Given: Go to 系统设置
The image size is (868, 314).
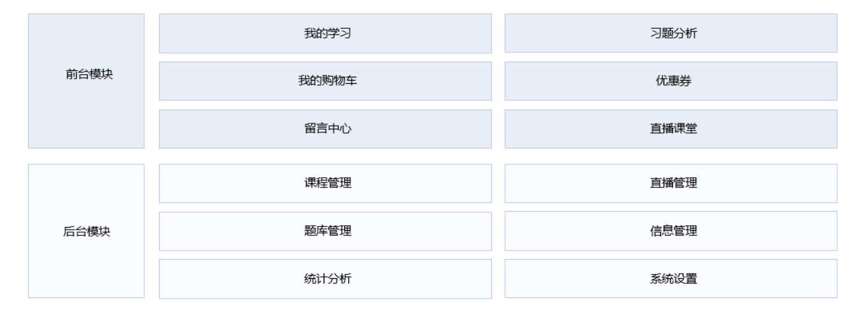Looking at the screenshot, I should point(671,279).
